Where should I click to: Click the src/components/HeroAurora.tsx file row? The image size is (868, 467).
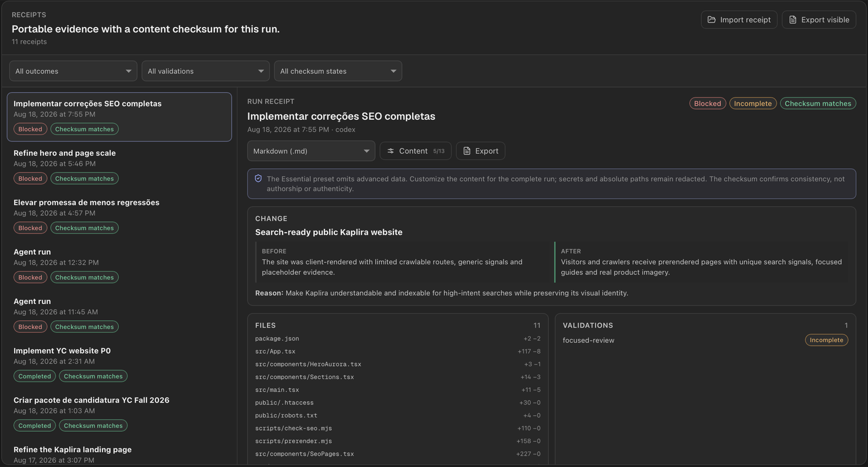pos(398,364)
